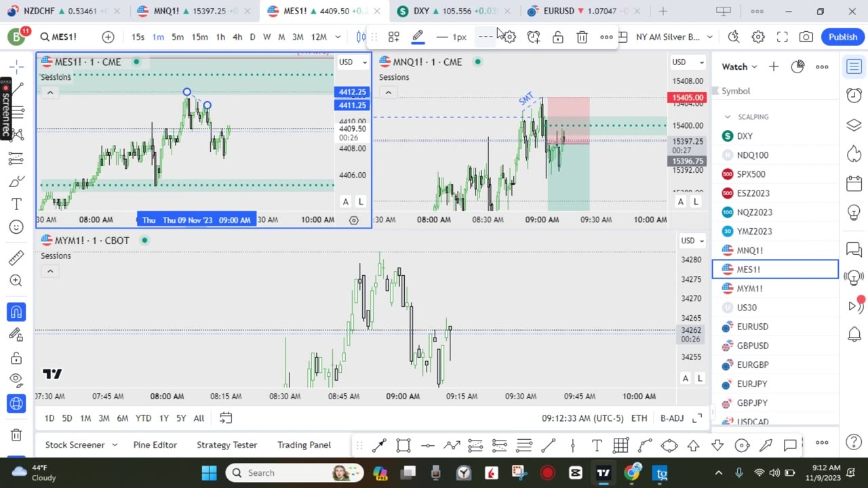Toggle the B-ADJ adjustment setting
868x488 pixels.
point(671,418)
